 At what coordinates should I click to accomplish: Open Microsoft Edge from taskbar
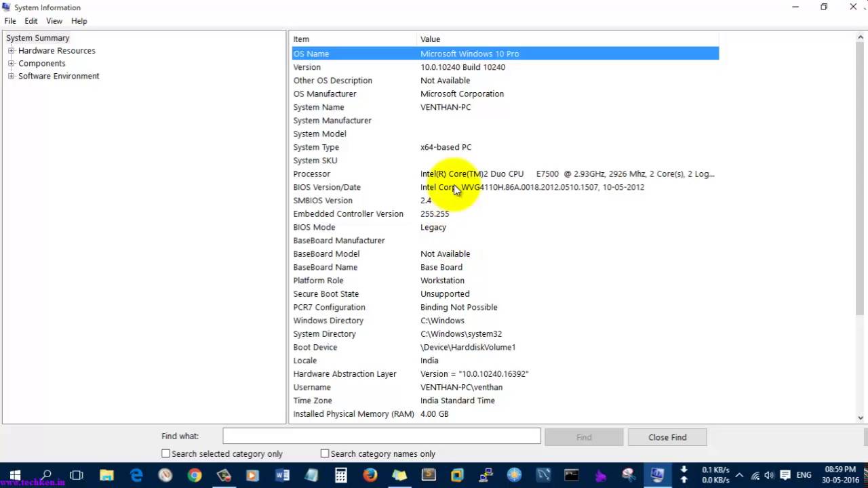tap(136, 475)
